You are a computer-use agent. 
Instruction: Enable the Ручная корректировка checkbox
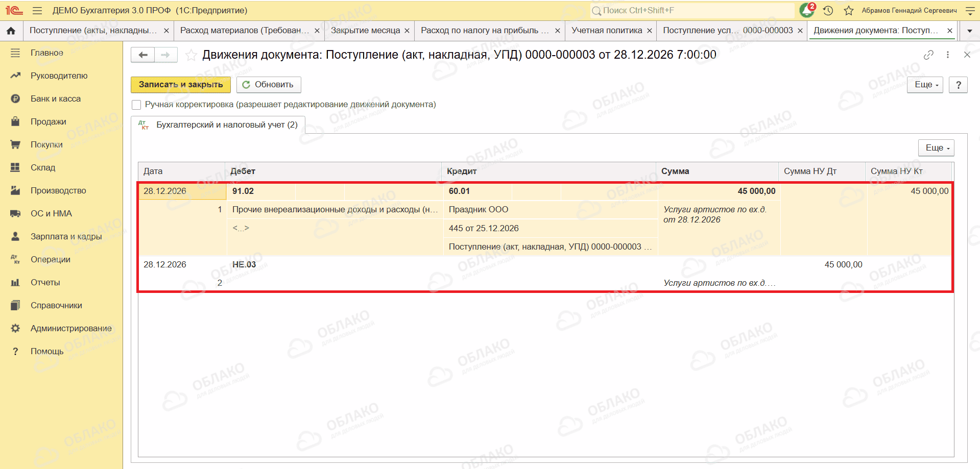click(136, 105)
